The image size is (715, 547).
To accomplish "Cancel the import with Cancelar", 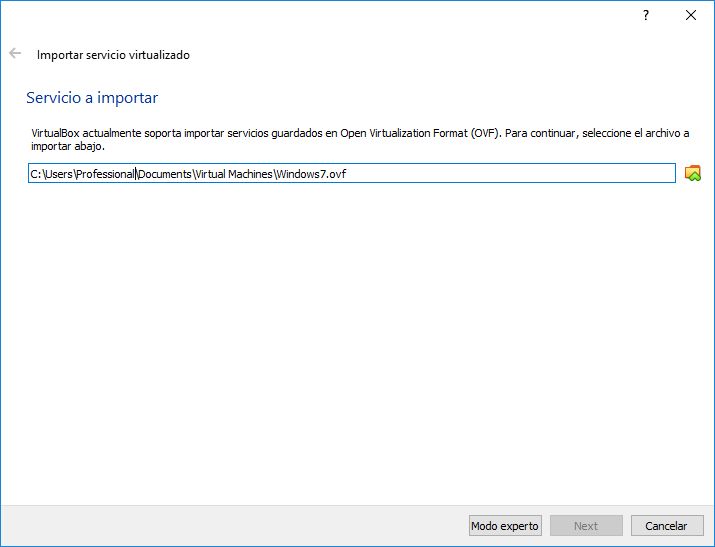I will [x=666, y=526].
